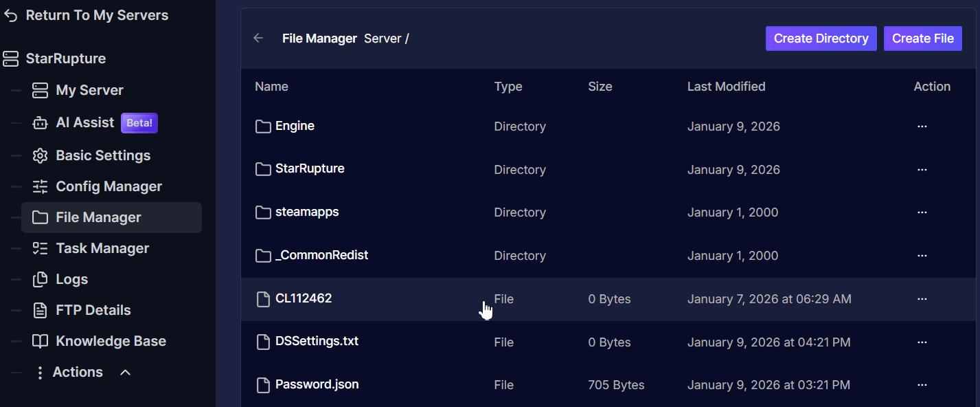Click the Logs copy icon
980x407 pixels.
[40, 279]
